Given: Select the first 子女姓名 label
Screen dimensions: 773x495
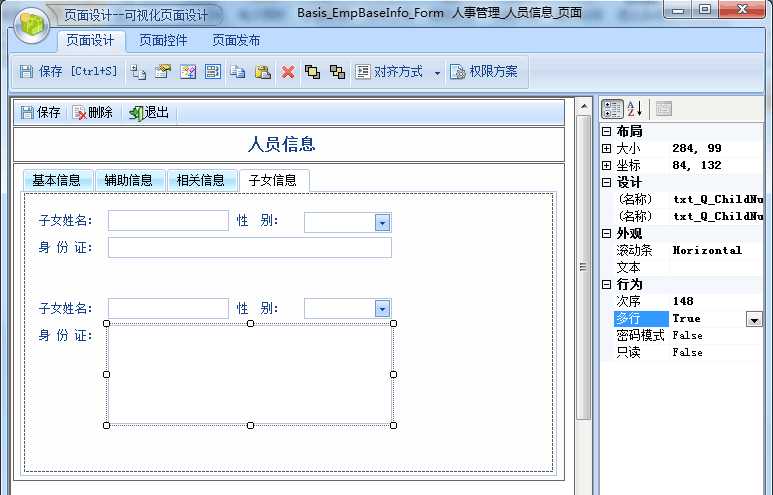Looking at the screenshot, I should (x=66, y=220).
